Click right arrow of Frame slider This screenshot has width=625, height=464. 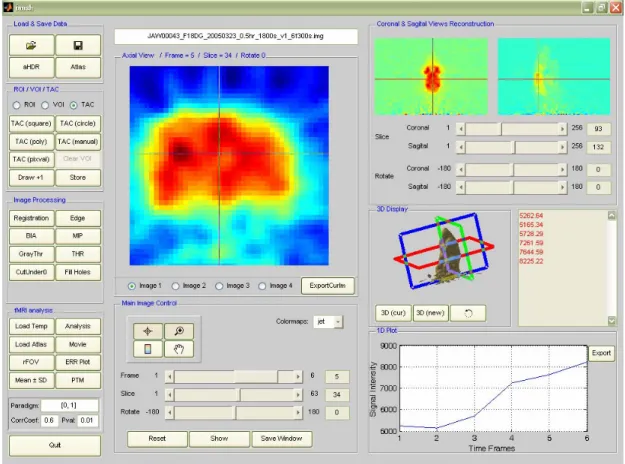[298, 377]
